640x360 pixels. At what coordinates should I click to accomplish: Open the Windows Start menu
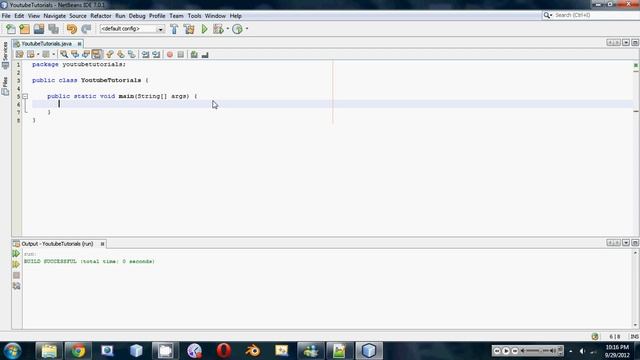[13, 351]
